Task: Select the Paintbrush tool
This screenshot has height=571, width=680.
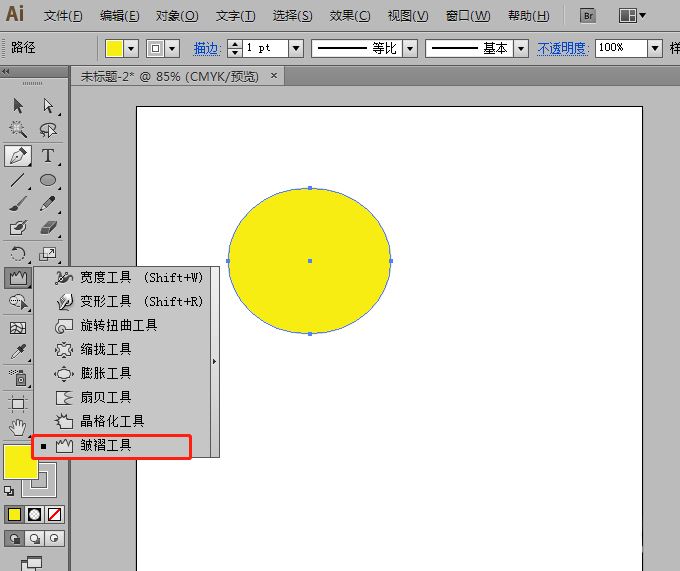Action: [18, 203]
